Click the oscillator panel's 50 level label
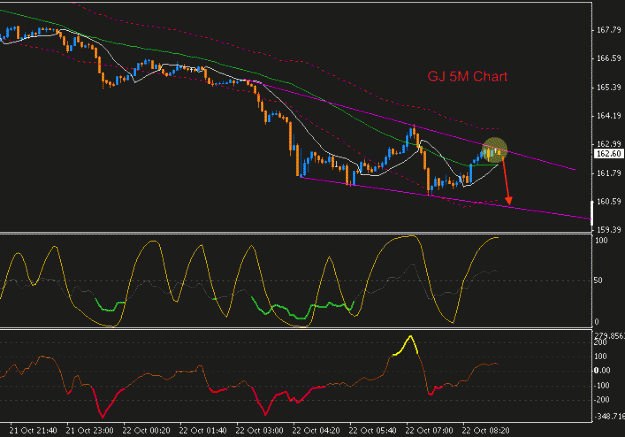 [x=598, y=280]
